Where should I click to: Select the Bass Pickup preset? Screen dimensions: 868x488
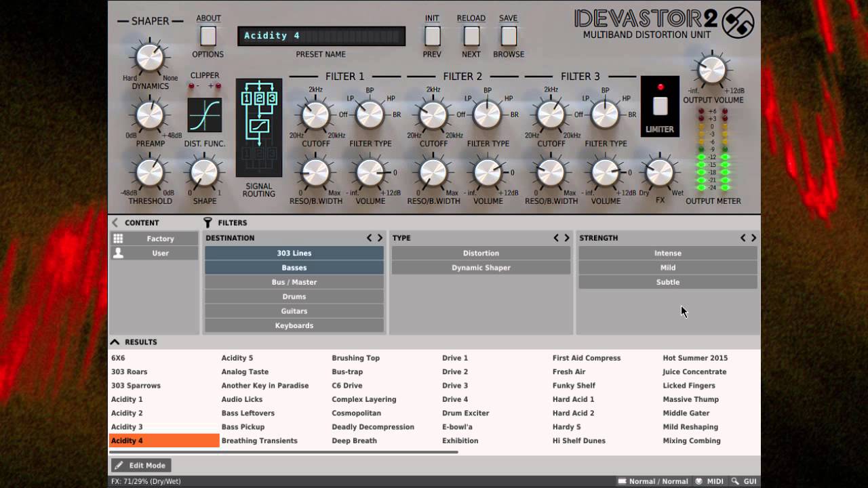coord(243,427)
